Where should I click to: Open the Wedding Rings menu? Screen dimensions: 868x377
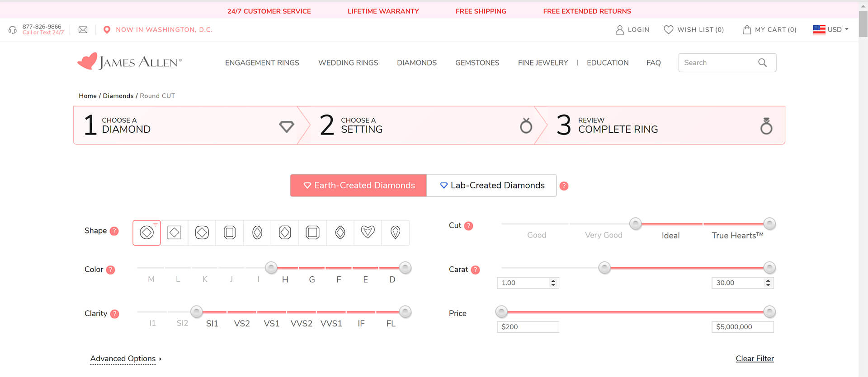pyautogui.click(x=348, y=63)
